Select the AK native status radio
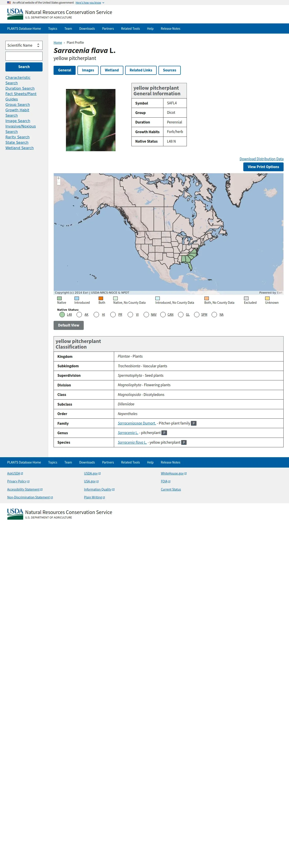The height and width of the screenshot is (868, 289). point(79,314)
